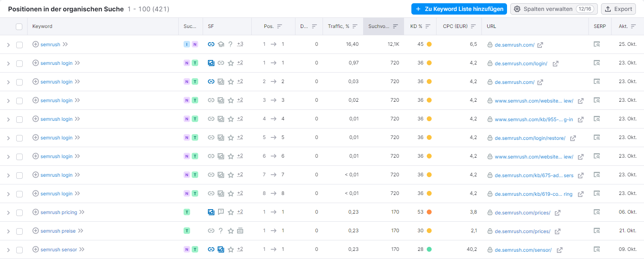
Task: Click external link icon for de.semrush.com/login/
Action: point(555,64)
